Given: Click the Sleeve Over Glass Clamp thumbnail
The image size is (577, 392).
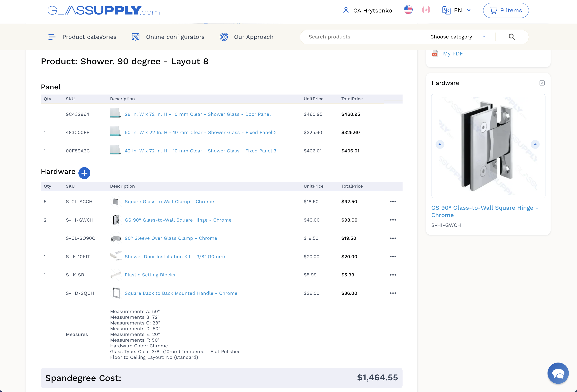Looking at the screenshot, I should (x=115, y=238).
